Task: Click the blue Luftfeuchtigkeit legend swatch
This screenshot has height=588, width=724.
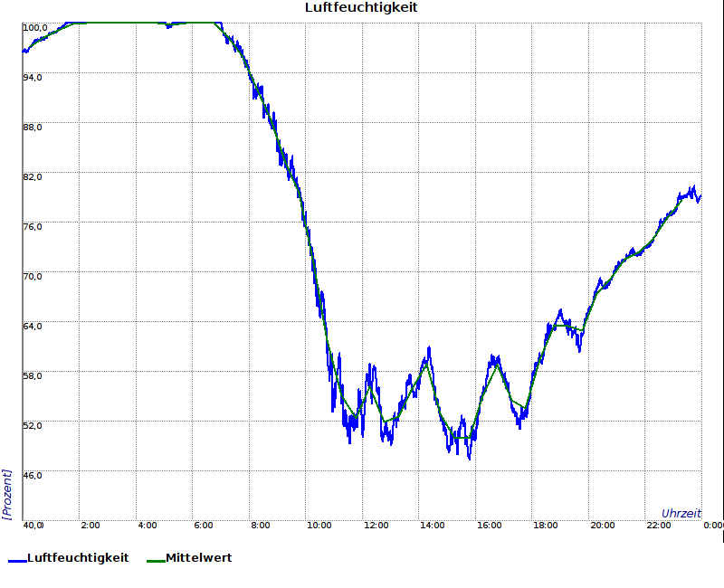Action: point(17,561)
